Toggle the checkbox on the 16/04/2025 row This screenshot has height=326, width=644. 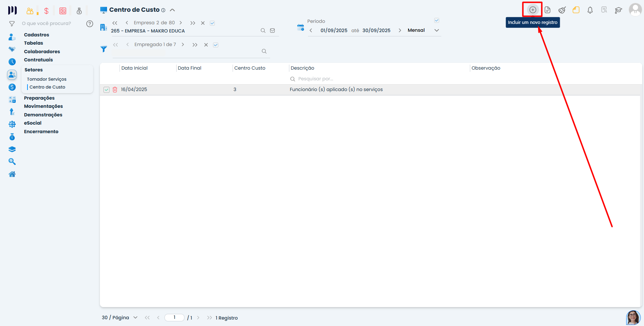click(106, 90)
